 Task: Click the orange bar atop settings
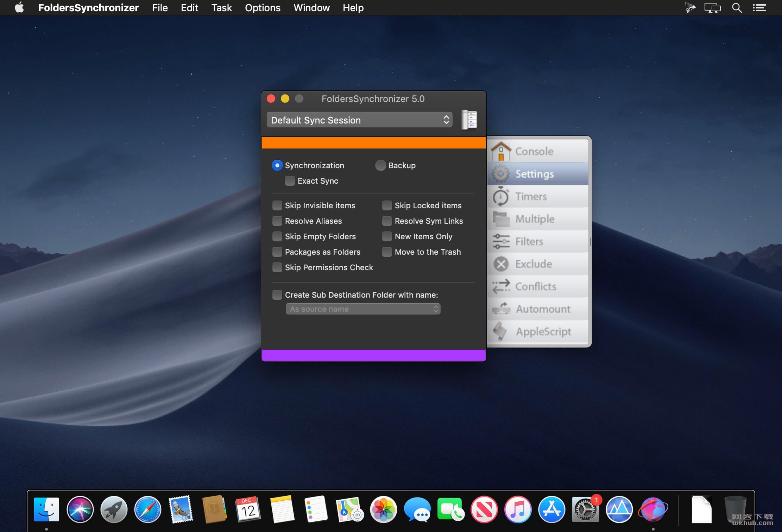click(374, 143)
